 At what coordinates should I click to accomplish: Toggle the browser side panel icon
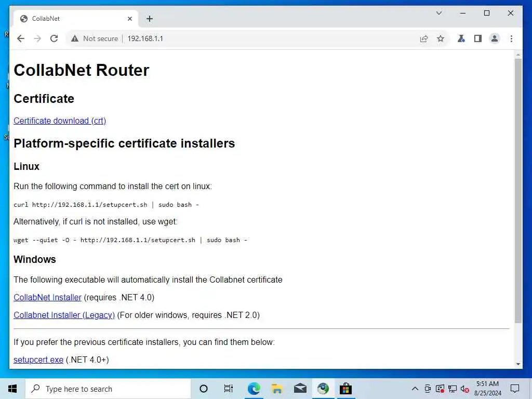pos(478,38)
